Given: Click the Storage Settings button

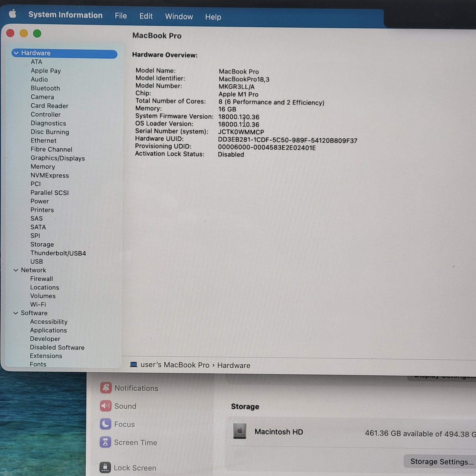Looking at the screenshot, I should 441,462.
